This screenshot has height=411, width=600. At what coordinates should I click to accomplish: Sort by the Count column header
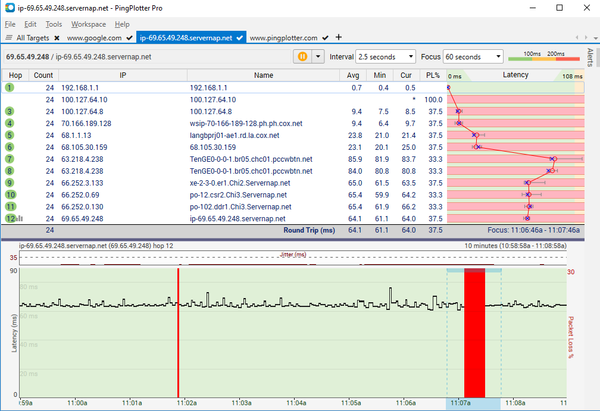[43, 75]
